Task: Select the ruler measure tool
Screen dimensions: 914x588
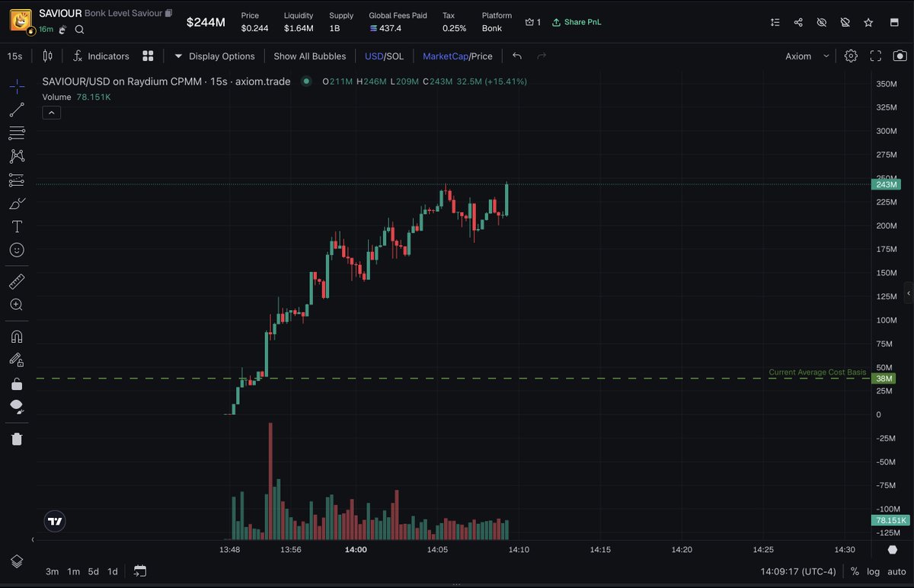Action: point(17,282)
